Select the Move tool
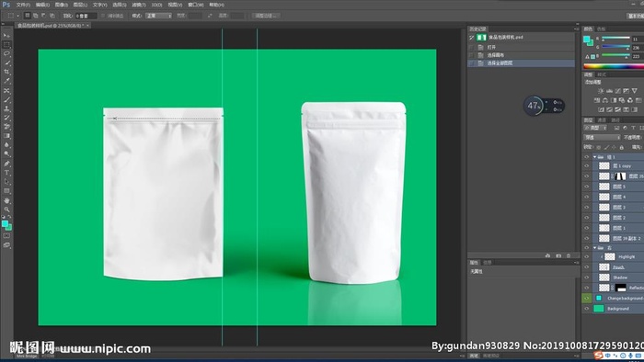The image size is (644, 362). (x=6, y=36)
